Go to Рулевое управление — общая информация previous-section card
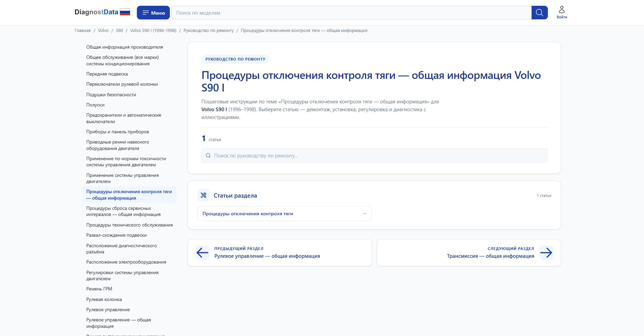Screen dimensions: 644x336 (280, 253)
